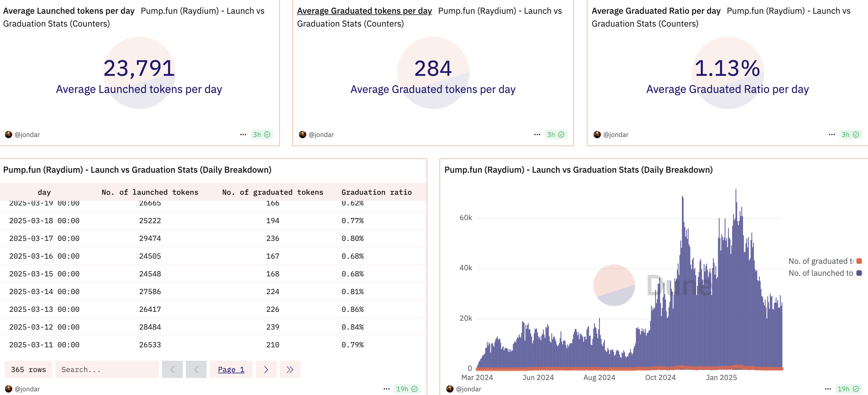868x395 pixels.
Task: Sort table by day column header
Action: click(x=44, y=192)
